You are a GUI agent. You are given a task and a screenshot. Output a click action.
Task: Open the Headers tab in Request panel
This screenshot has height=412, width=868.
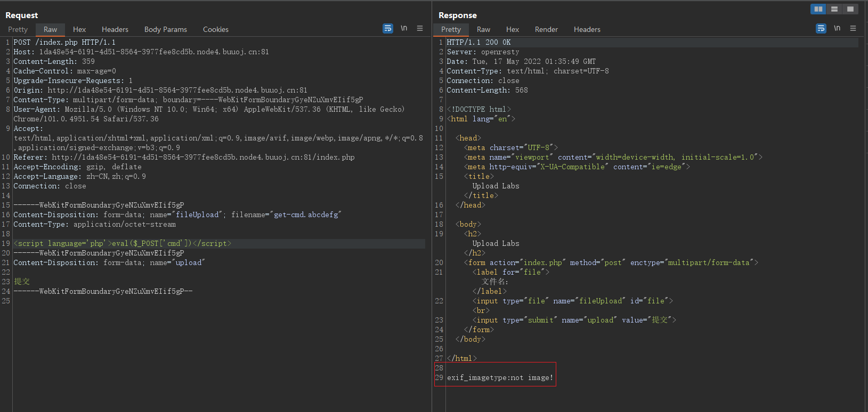tap(115, 29)
